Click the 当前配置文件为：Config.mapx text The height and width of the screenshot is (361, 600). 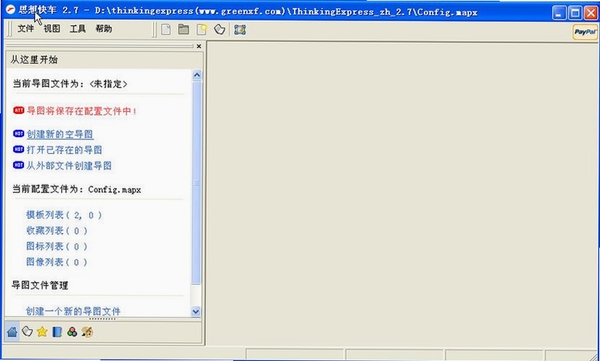(77, 189)
